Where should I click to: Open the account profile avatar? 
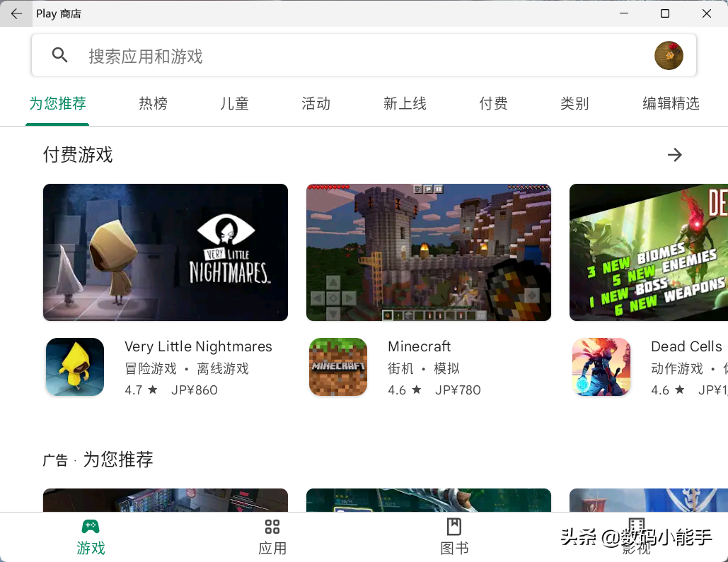(x=669, y=55)
